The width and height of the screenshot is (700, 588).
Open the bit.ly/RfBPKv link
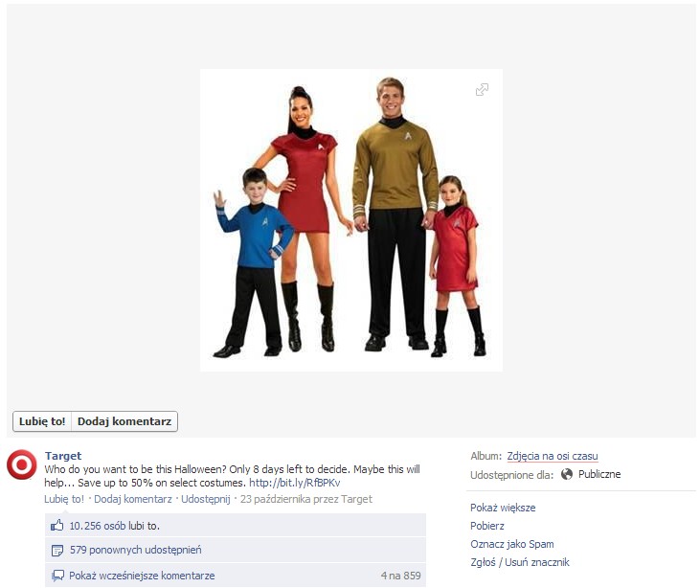tap(295, 483)
